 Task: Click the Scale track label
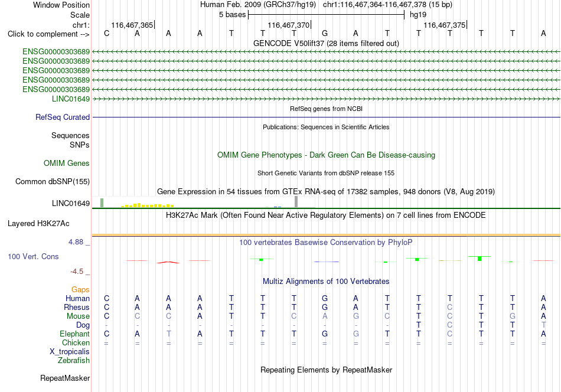(80, 15)
